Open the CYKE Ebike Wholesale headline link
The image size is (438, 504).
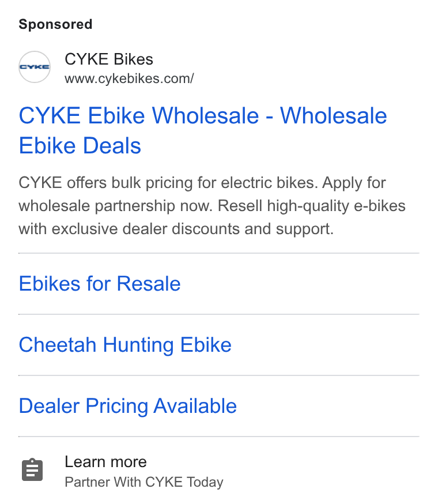pos(203,130)
